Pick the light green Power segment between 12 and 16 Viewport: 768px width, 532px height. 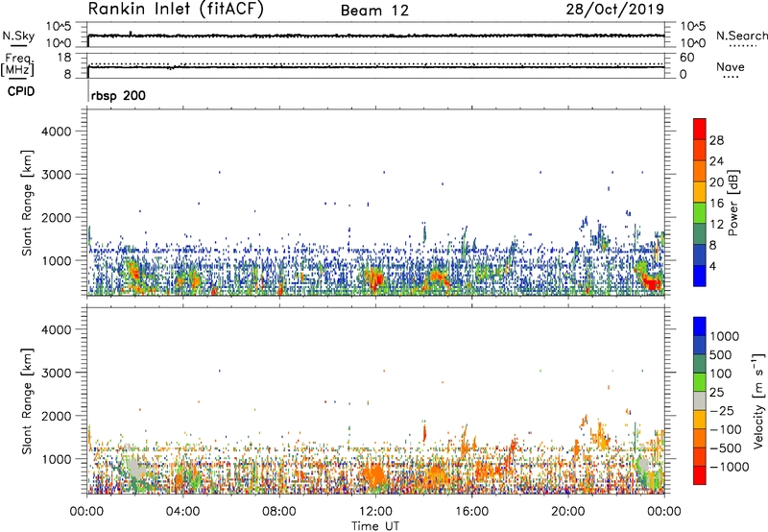coord(700,213)
